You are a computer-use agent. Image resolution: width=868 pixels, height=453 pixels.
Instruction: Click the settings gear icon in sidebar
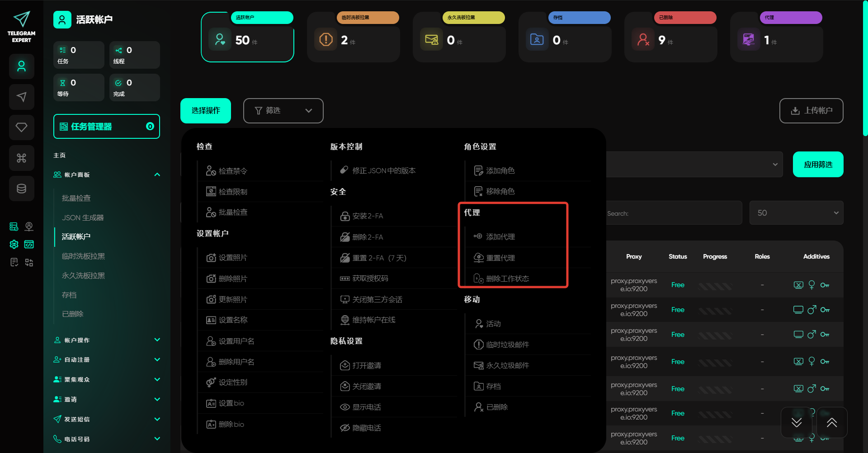pos(14,245)
